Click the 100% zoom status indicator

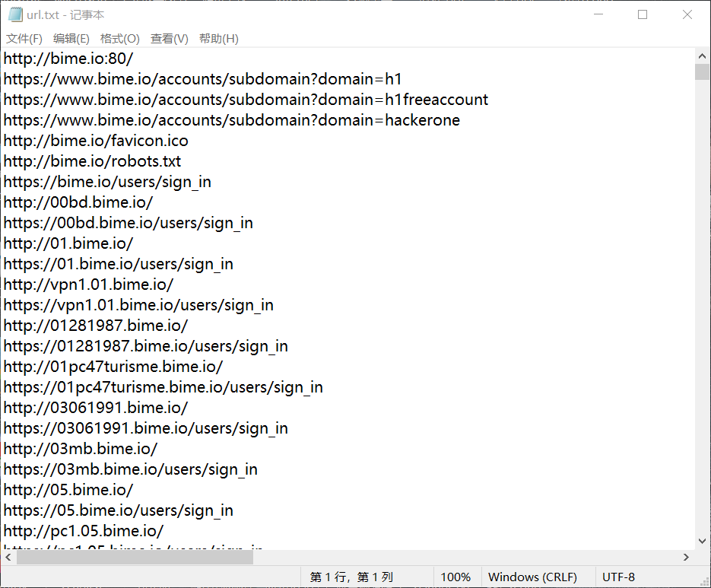(x=455, y=577)
